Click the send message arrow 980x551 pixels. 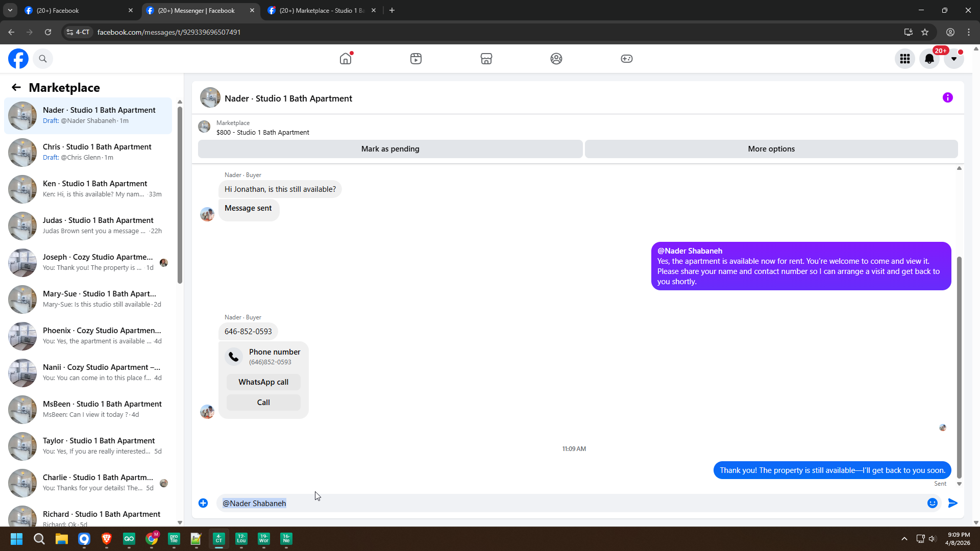click(x=952, y=503)
